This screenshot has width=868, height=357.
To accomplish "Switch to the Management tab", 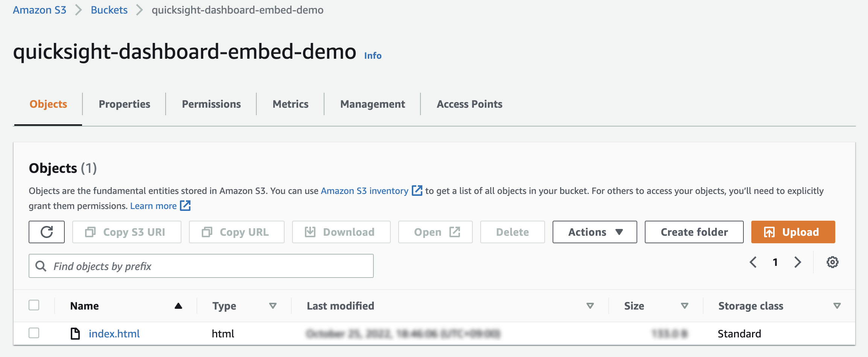I will (372, 104).
